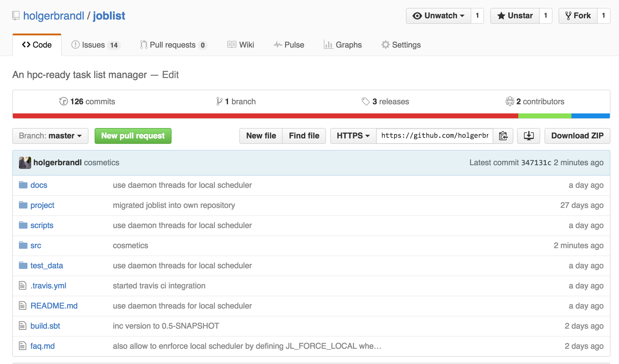
Task: Click the contributors people icon
Action: click(x=510, y=102)
